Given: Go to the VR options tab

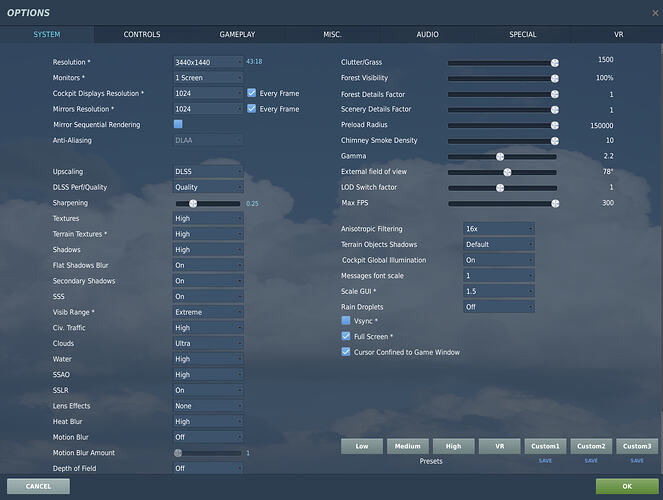Looking at the screenshot, I should coord(617,34).
